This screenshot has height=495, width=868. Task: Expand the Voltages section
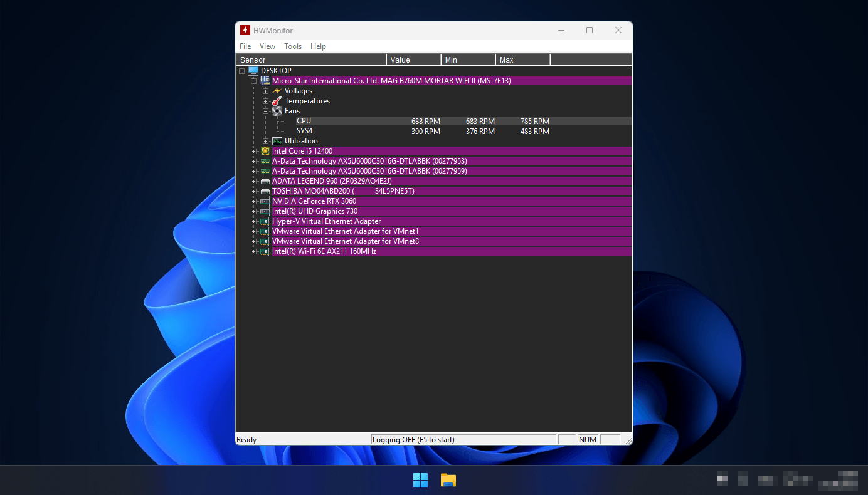(x=265, y=91)
